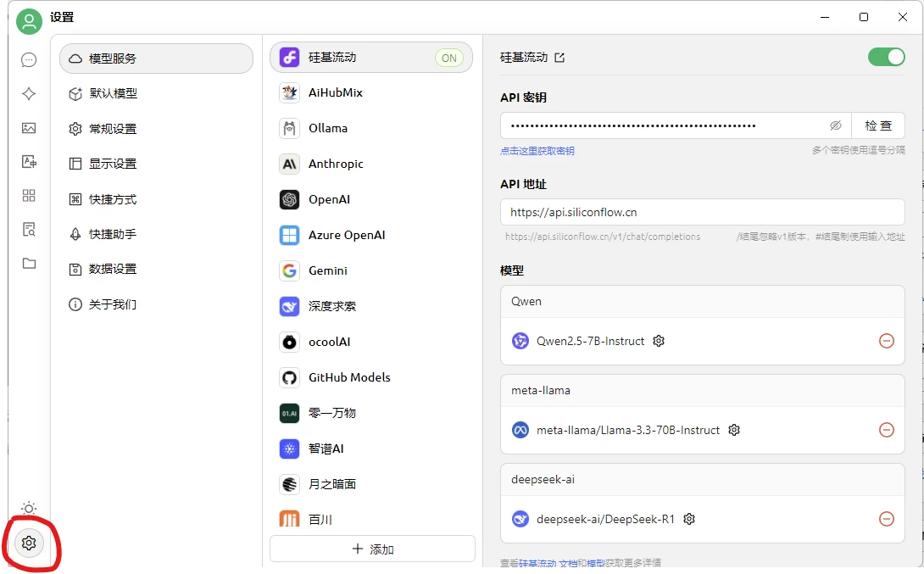Show the hidden API key

point(835,125)
